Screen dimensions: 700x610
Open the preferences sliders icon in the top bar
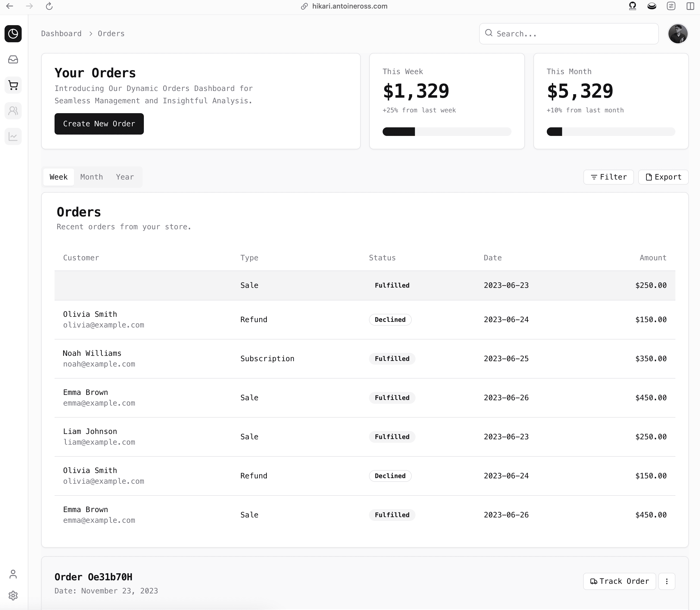click(x=671, y=6)
